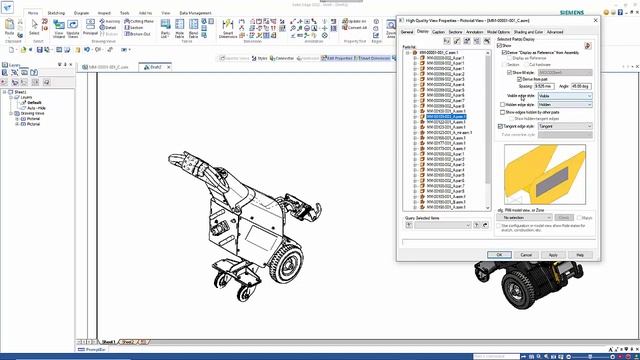Screen dimensions: 640x360
Task: Toggle the Show checkbox in Selected Parts Display
Action: [x=500, y=46]
